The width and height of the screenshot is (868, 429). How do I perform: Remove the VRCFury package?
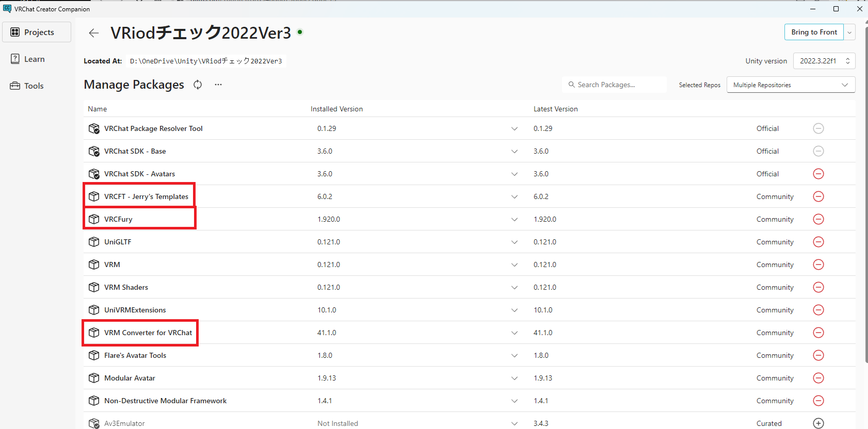point(818,219)
